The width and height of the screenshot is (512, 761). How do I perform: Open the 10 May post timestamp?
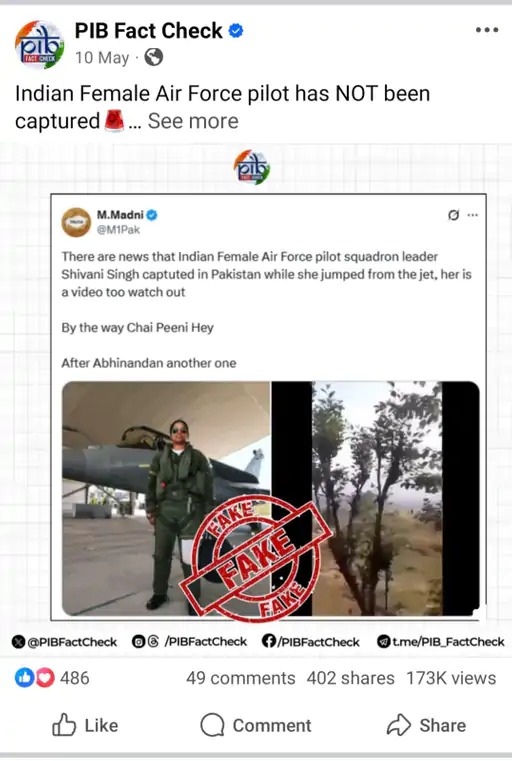(102, 58)
